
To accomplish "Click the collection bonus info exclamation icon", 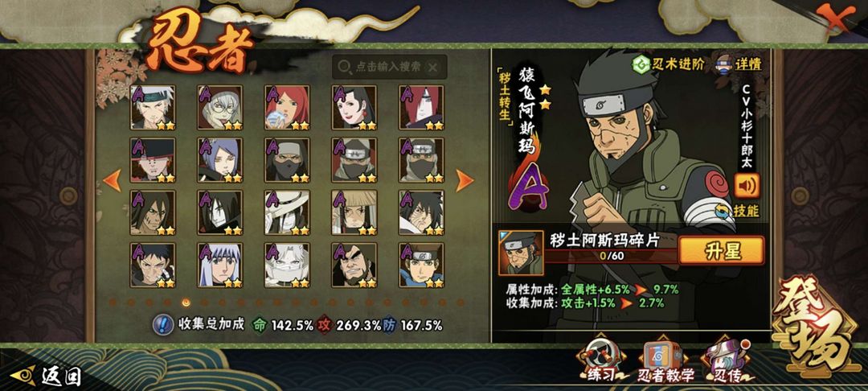I will pyautogui.click(x=162, y=325).
